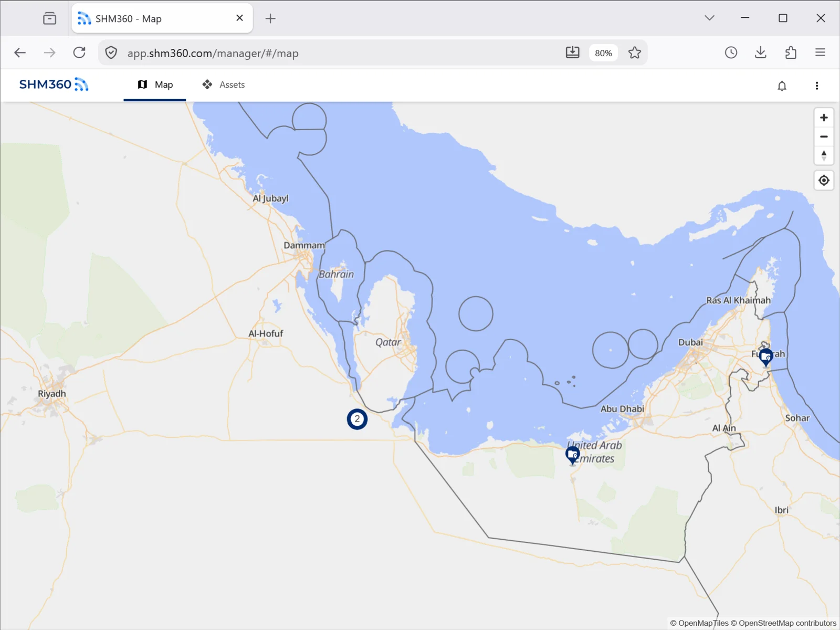Bookmark this page with star icon

click(635, 52)
